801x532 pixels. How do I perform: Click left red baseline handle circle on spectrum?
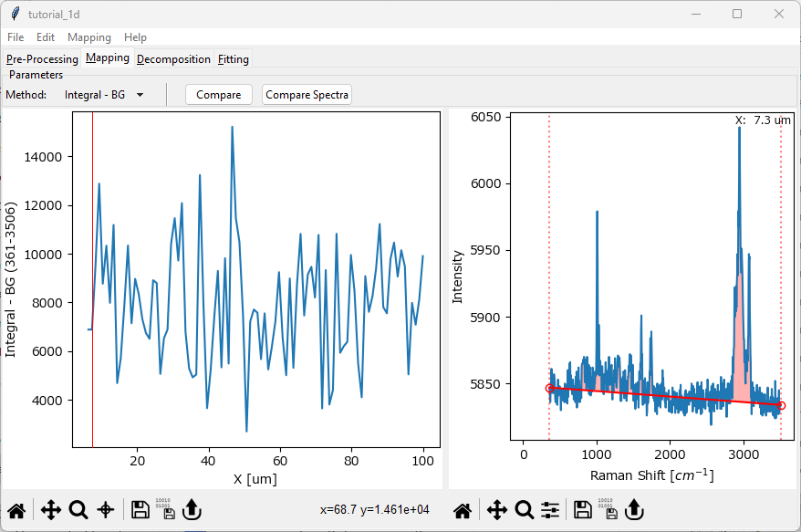tap(550, 389)
